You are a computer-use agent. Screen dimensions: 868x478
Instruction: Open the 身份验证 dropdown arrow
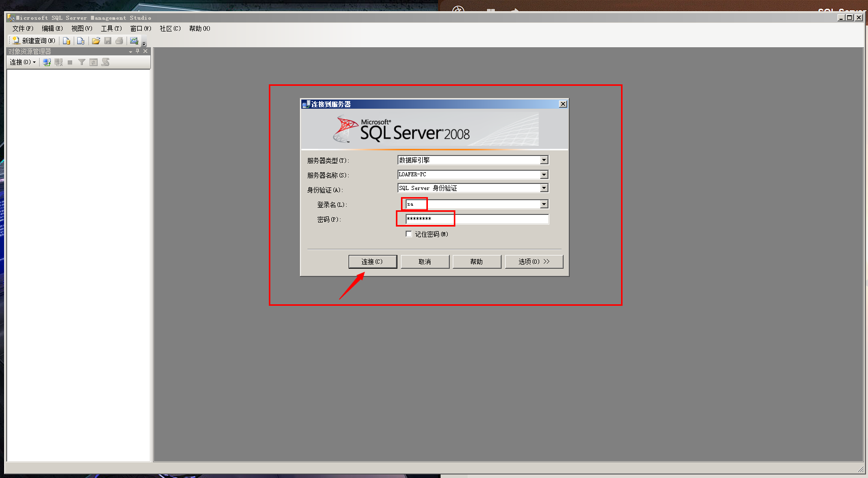(544, 188)
